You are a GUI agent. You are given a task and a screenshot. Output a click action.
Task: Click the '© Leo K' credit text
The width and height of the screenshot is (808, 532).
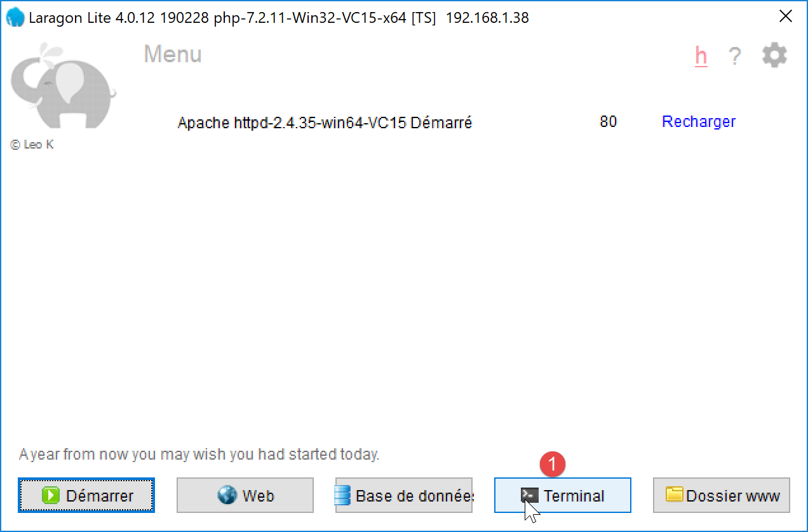coord(32,145)
